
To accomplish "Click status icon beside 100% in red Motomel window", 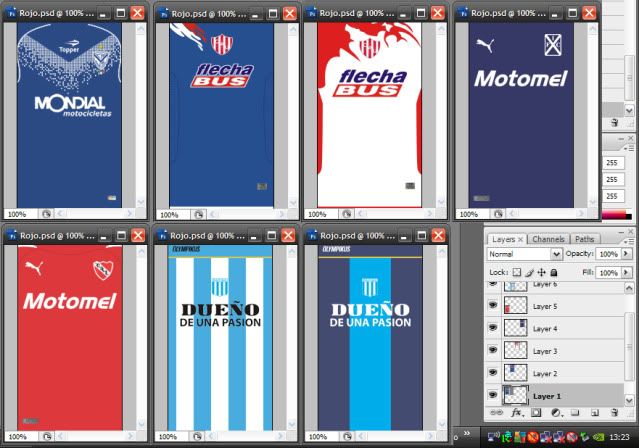I will point(47,436).
